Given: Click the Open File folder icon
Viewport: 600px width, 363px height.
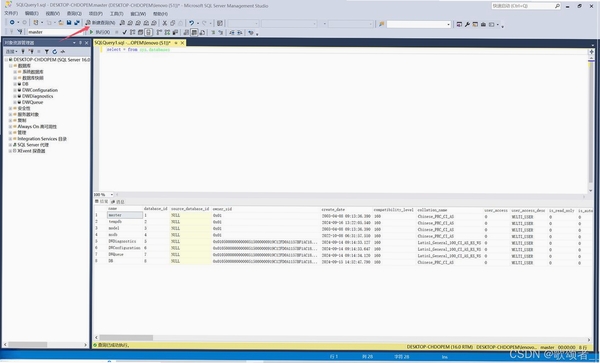Looking at the screenshot, I should coord(61,23).
